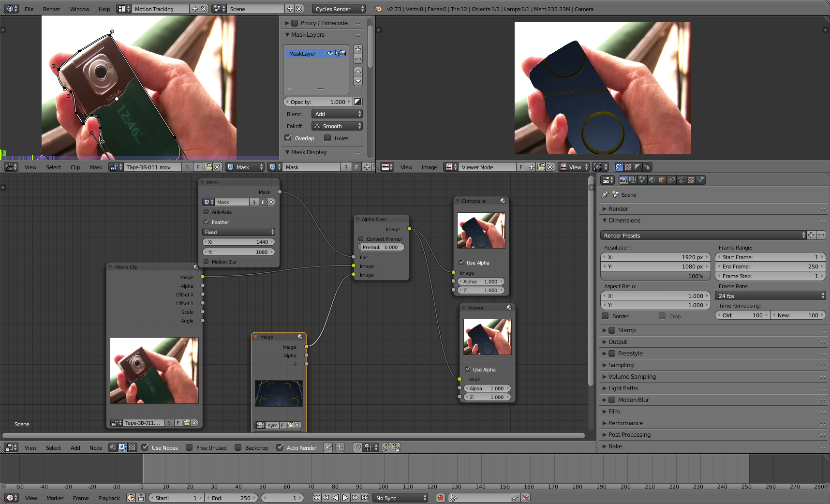Open the Tape-3B-011.mov clip with the folder icon
The image size is (830, 504).
(208, 167)
